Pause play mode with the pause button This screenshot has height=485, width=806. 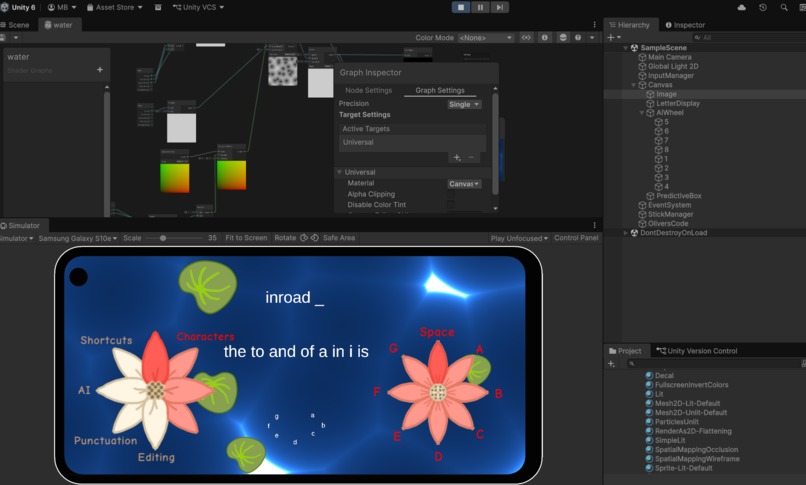pos(480,7)
